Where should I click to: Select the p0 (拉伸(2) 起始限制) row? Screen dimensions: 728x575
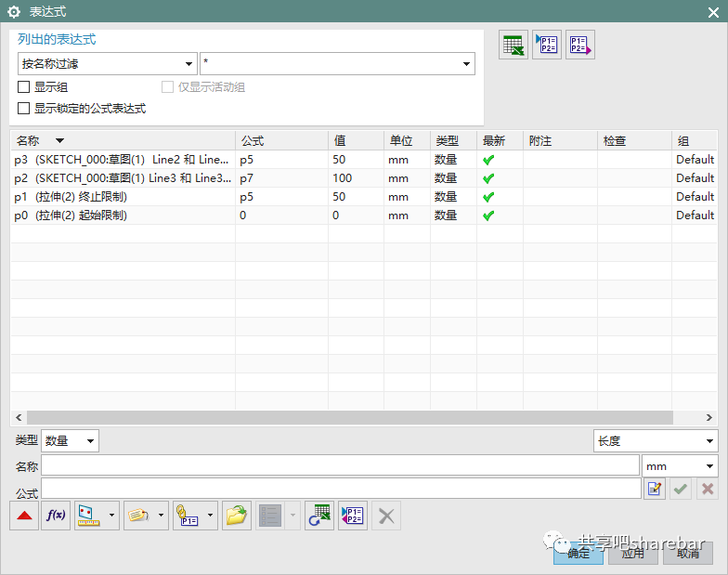click(364, 216)
